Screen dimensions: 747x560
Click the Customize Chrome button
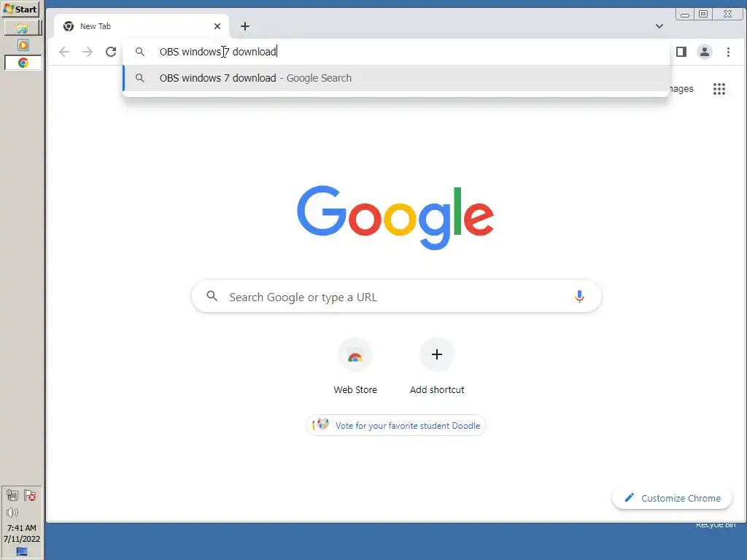672,498
